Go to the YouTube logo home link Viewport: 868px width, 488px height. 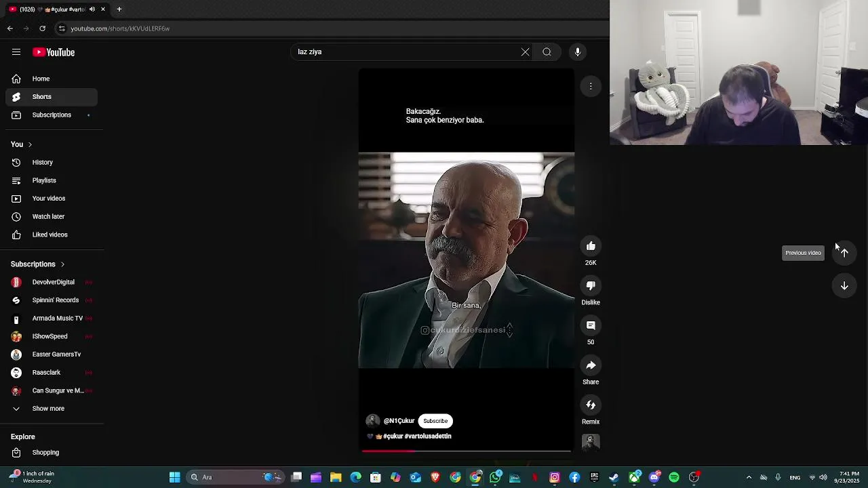(x=54, y=52)
